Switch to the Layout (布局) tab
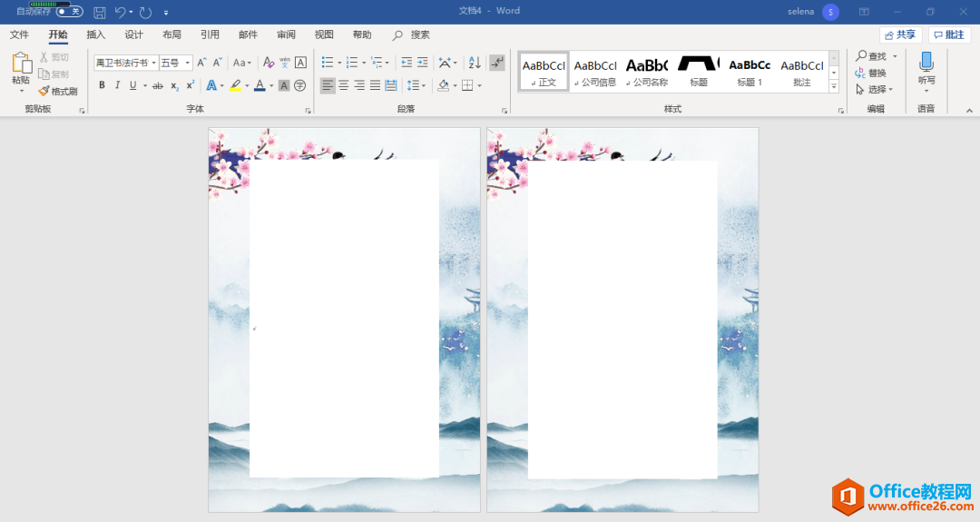Viewport: 980px width, 522px height. click(x=171, y=34)
